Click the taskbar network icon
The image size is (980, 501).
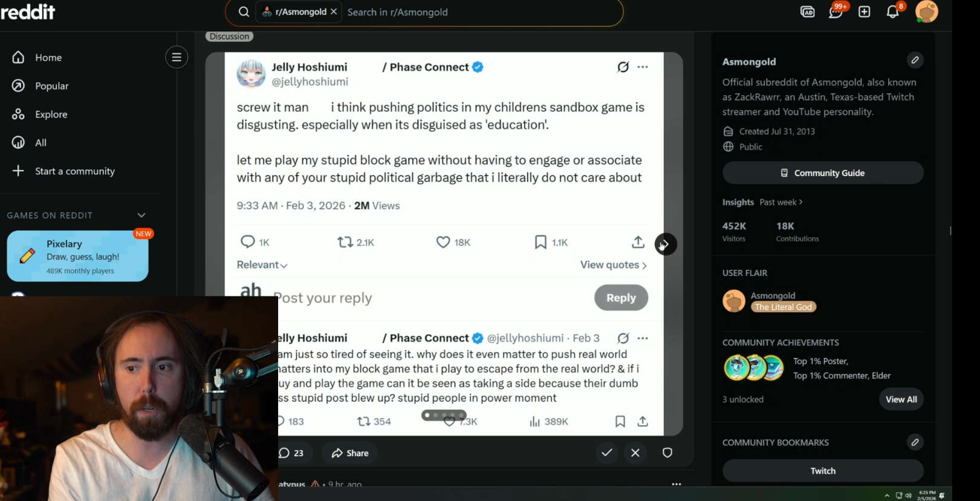(x=899, y=496)
